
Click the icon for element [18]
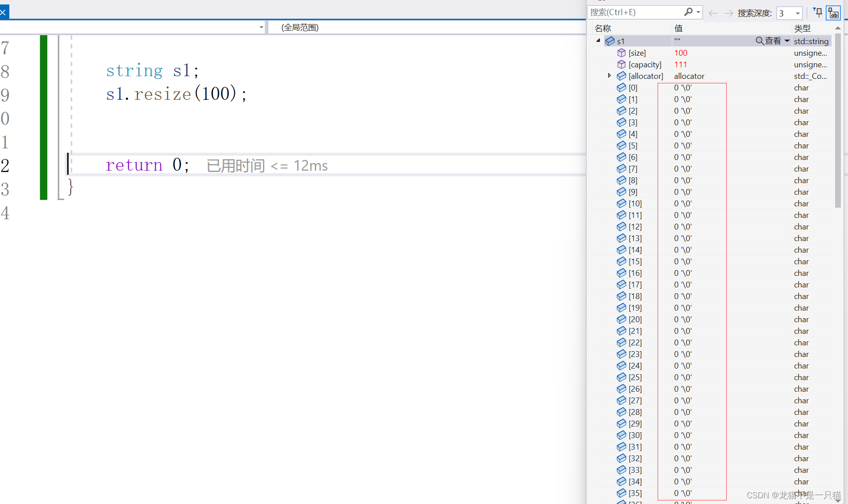pyautogui.click(x=622, y=296)
